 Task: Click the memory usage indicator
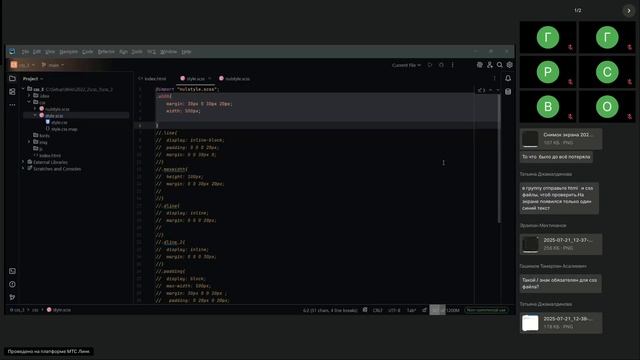445,310
